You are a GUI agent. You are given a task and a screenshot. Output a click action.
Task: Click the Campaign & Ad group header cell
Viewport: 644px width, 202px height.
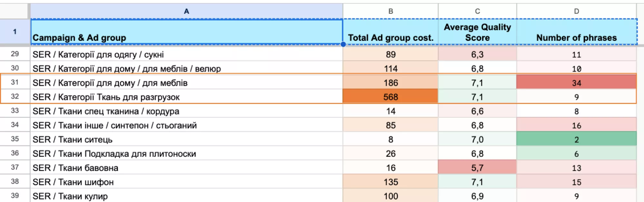(x=187, y=32)
